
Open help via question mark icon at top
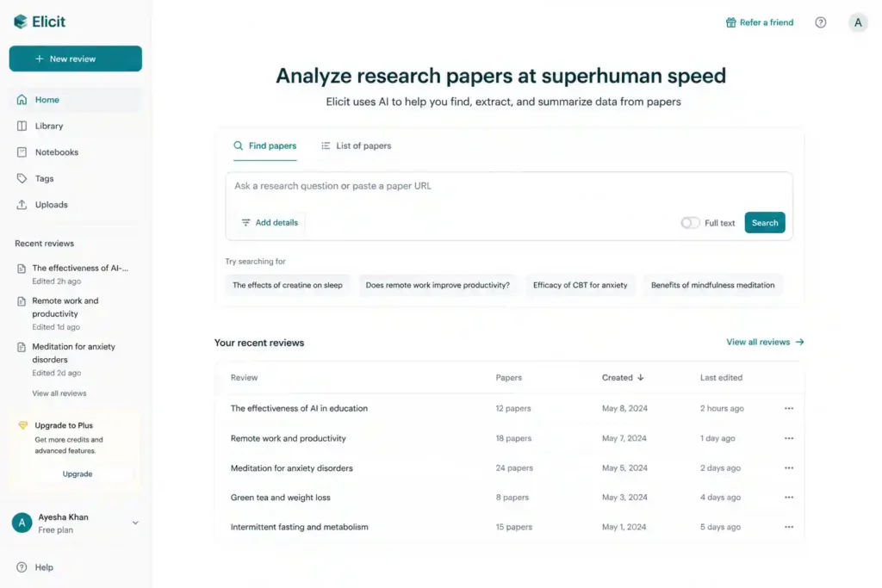[821, 22]
